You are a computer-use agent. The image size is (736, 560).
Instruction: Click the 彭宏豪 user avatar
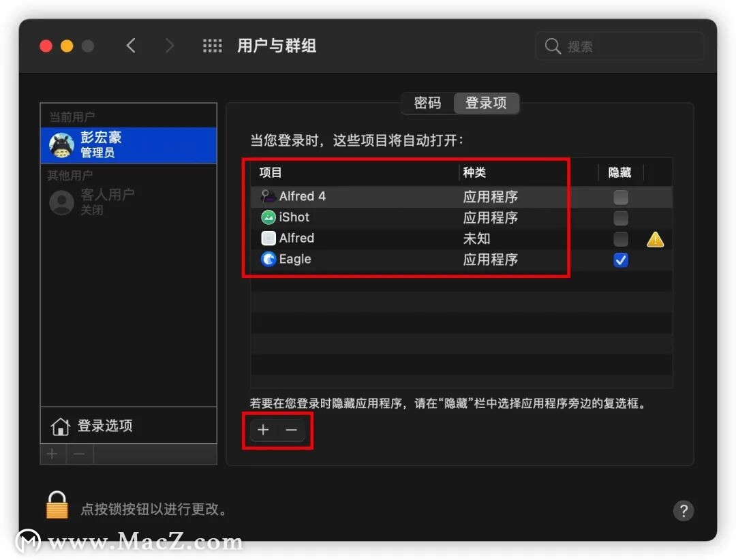tap(61, 144)
